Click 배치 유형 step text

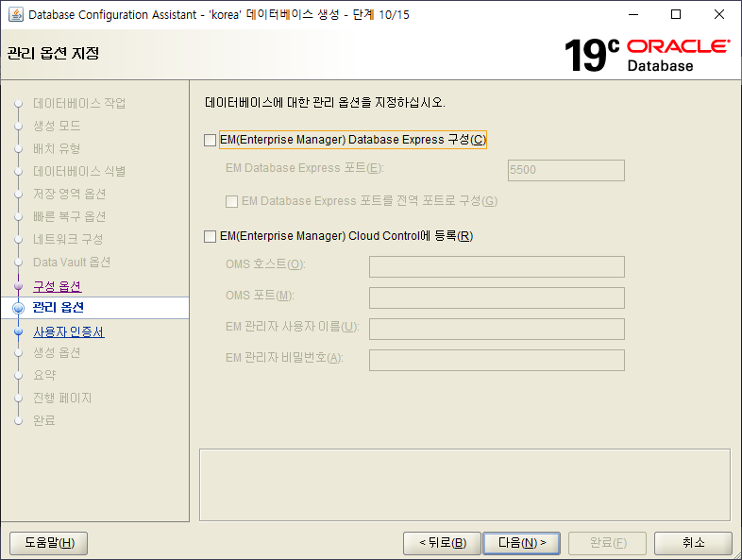[x=57, y=148]
